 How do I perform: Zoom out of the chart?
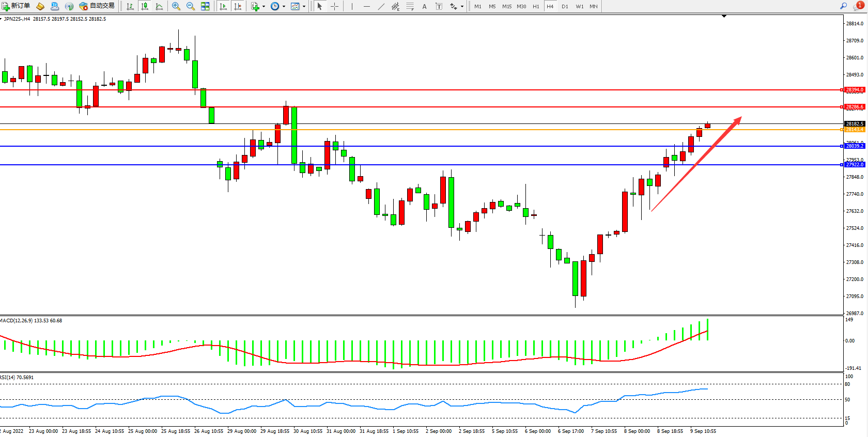[191, 6]
